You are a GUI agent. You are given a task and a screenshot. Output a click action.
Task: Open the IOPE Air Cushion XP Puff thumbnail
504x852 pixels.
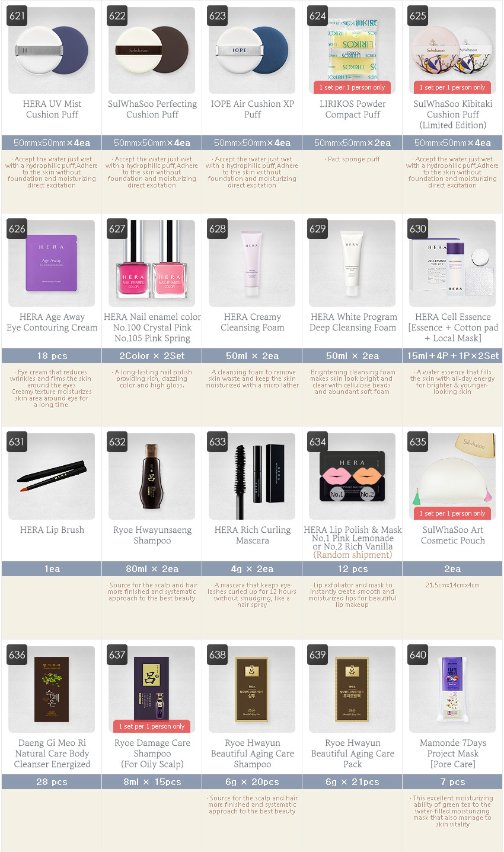252,50
